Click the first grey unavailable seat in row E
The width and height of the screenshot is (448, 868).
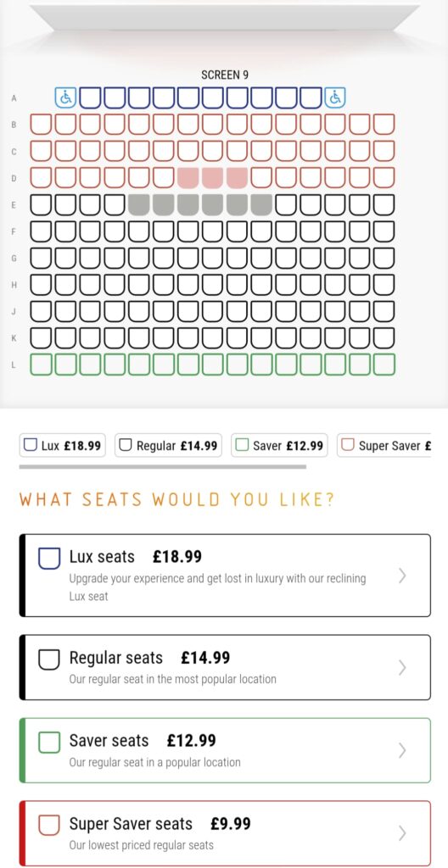click(x=138, y=204)
